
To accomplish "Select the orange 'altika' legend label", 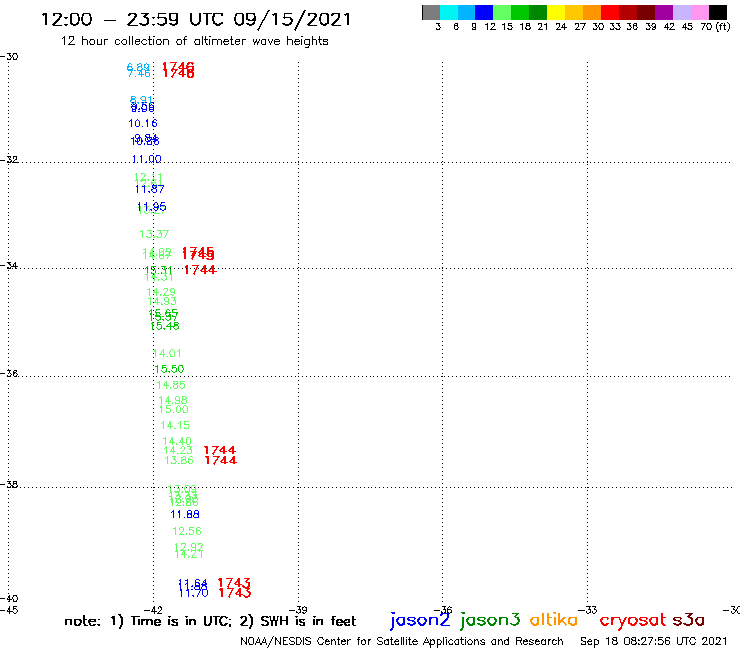I will pos(554,619).
